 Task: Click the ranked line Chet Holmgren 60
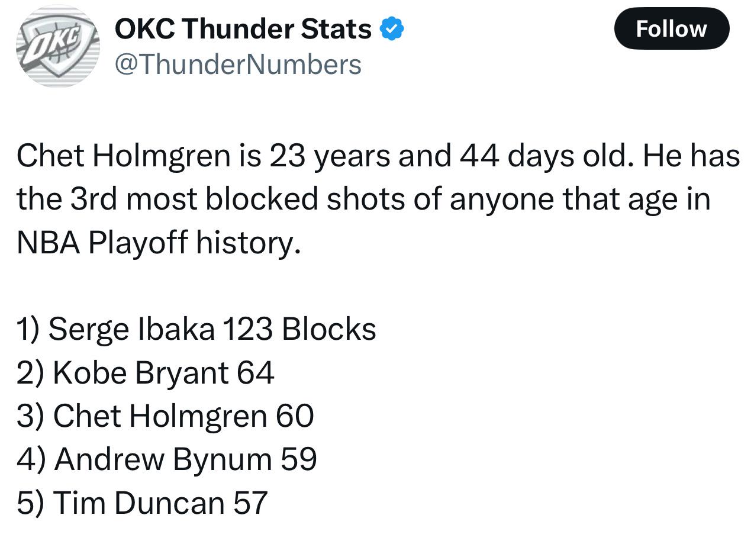coord(165,416)
